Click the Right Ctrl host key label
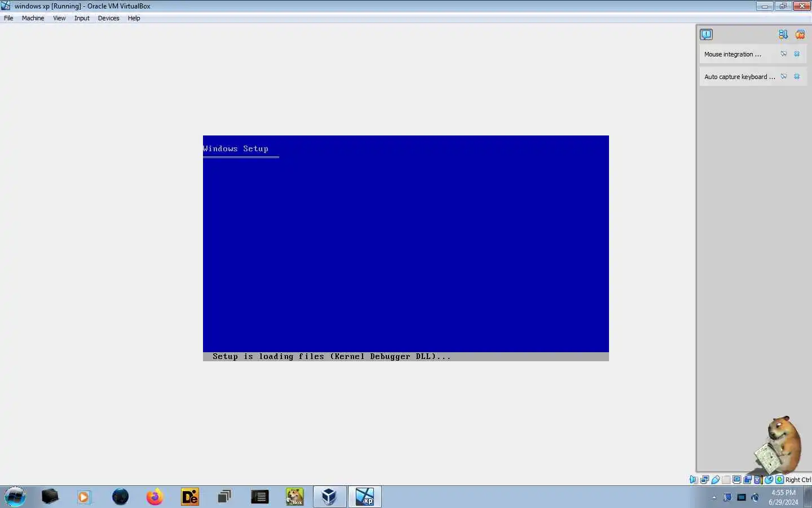Image resolution: width=812 pixels, height=508 pixels. click(798, 480)
